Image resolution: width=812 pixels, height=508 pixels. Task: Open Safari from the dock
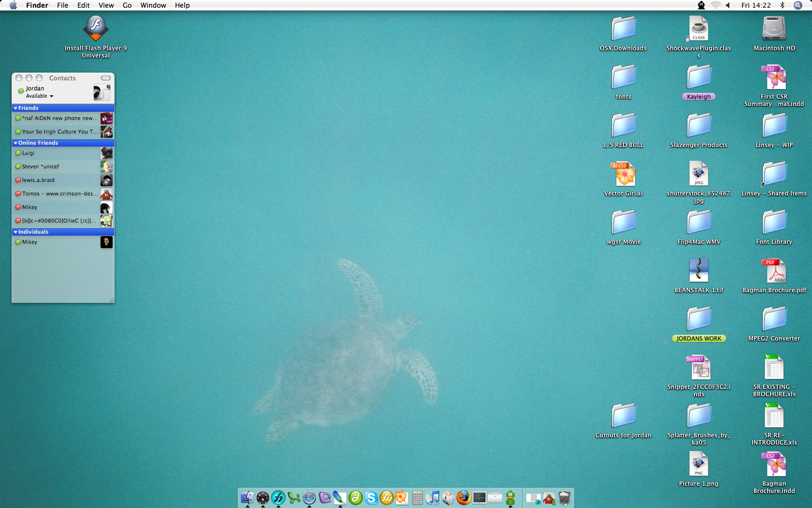pos(309,497)
